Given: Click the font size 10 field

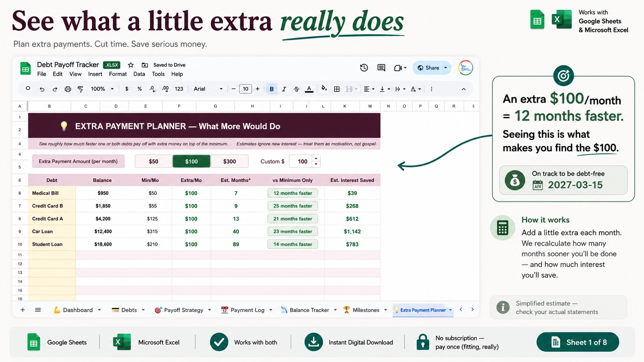Looking at the screenshot, I should [245, 89].
